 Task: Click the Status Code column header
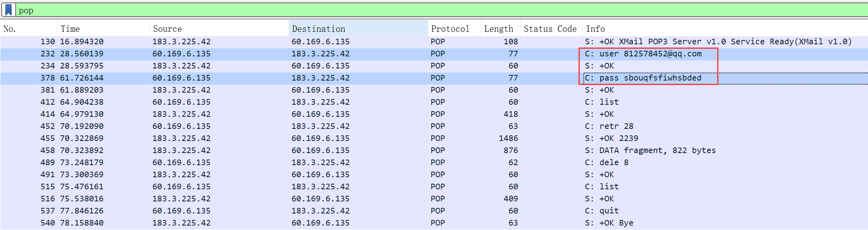click(x=550, y=29)
